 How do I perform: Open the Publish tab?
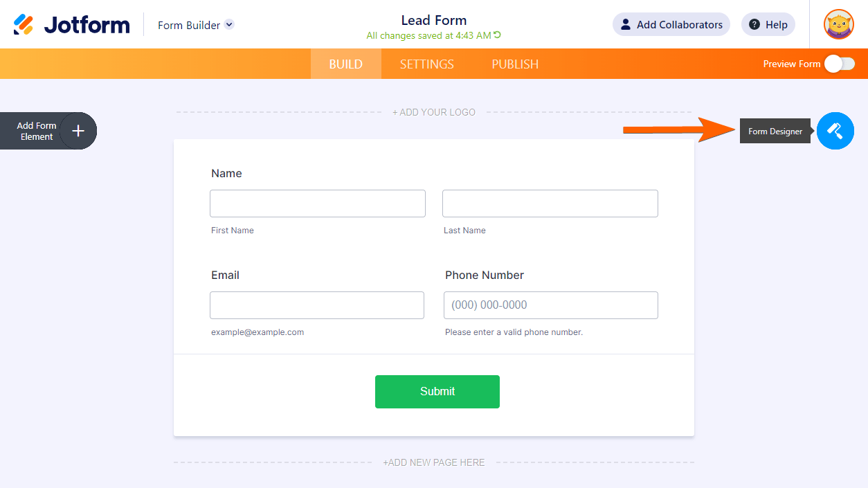(x=515, y=64)
